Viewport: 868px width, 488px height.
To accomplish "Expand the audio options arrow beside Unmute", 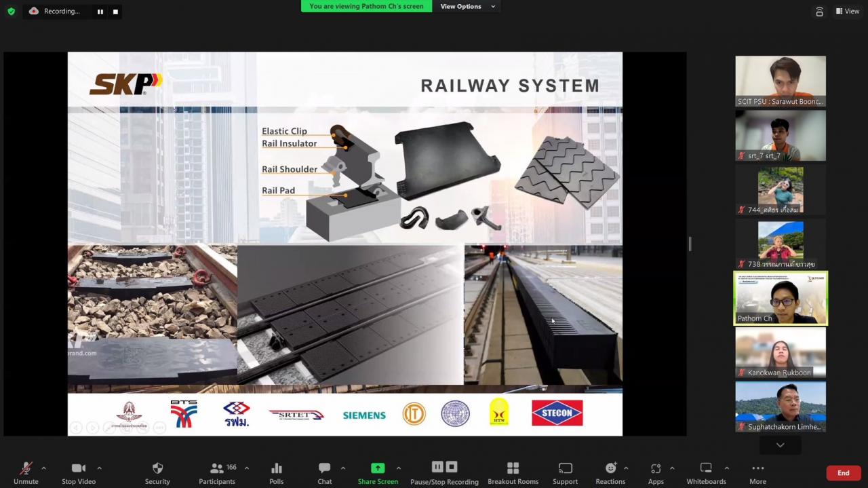I will 43,468.
